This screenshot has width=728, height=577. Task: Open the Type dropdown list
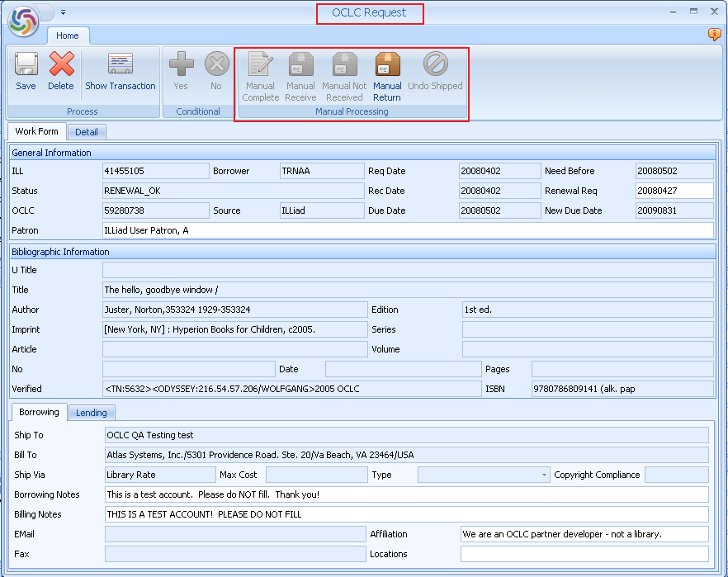546,475
